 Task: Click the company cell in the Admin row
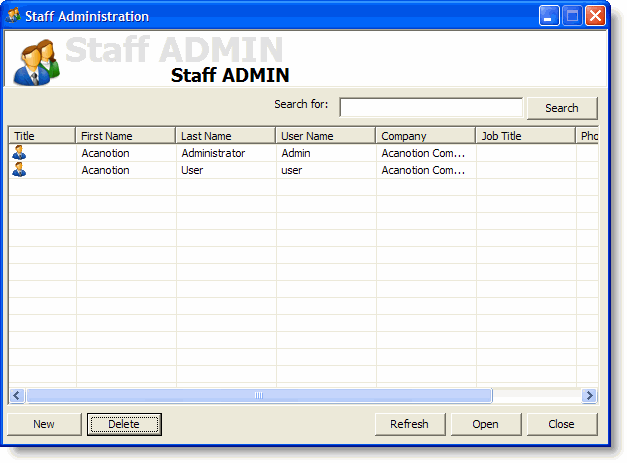tap(426, 153)
